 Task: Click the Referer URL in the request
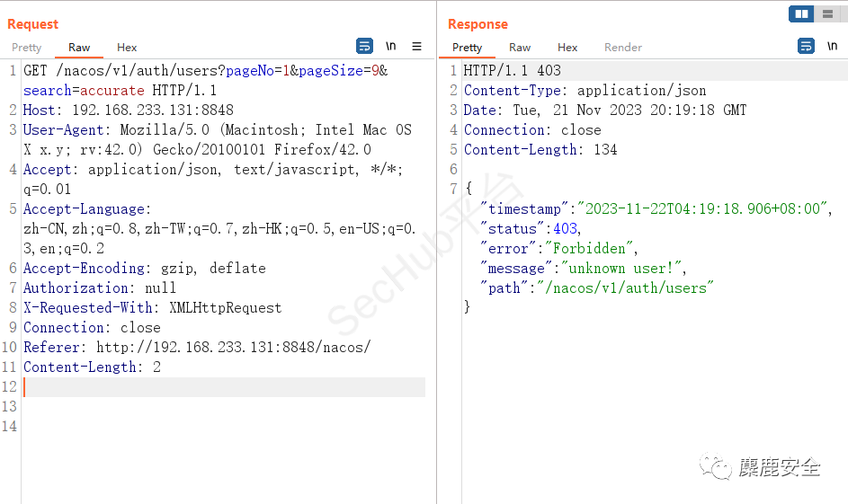pos(233,348)
